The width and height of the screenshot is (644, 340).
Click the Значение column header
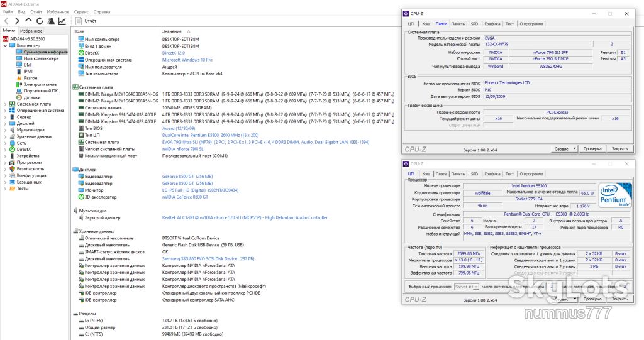click(172, 31)
